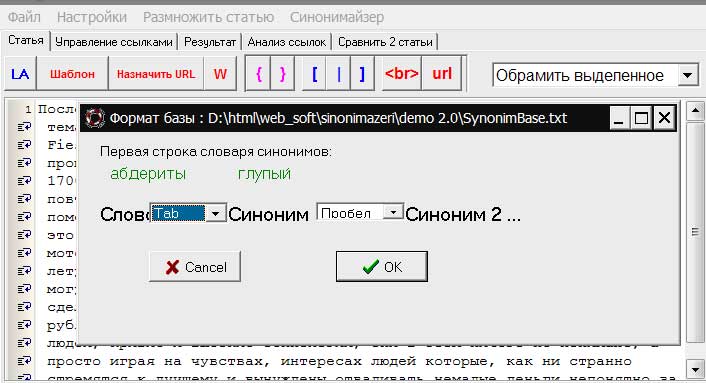Switch to the Сравнить 2 статьи tab
Viewport: 706px width, 383px height.
pos(385,42)
